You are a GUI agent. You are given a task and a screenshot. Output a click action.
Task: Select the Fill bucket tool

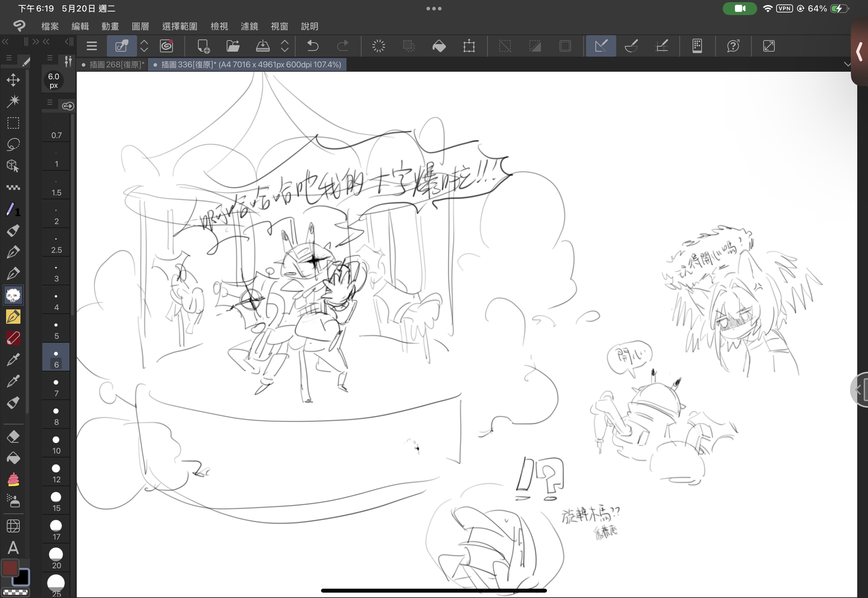click(13, 458)
